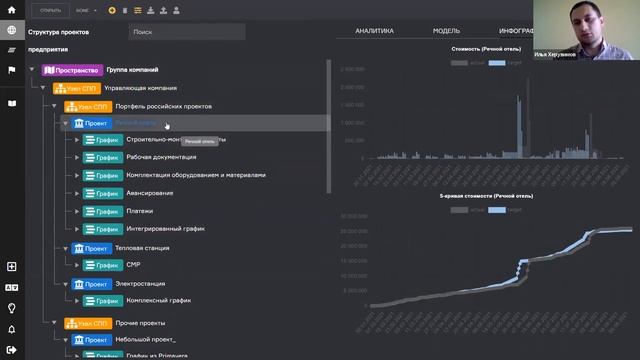Click the Узел СПП badge of Управляющая компания
This screenshot has height=360, width=640.
tap(77, 88)
